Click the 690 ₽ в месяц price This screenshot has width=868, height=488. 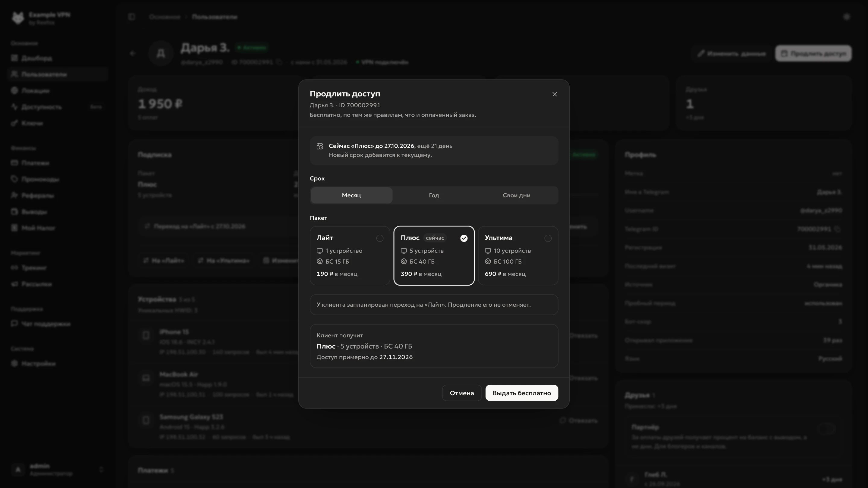click(x=505, y=274)
